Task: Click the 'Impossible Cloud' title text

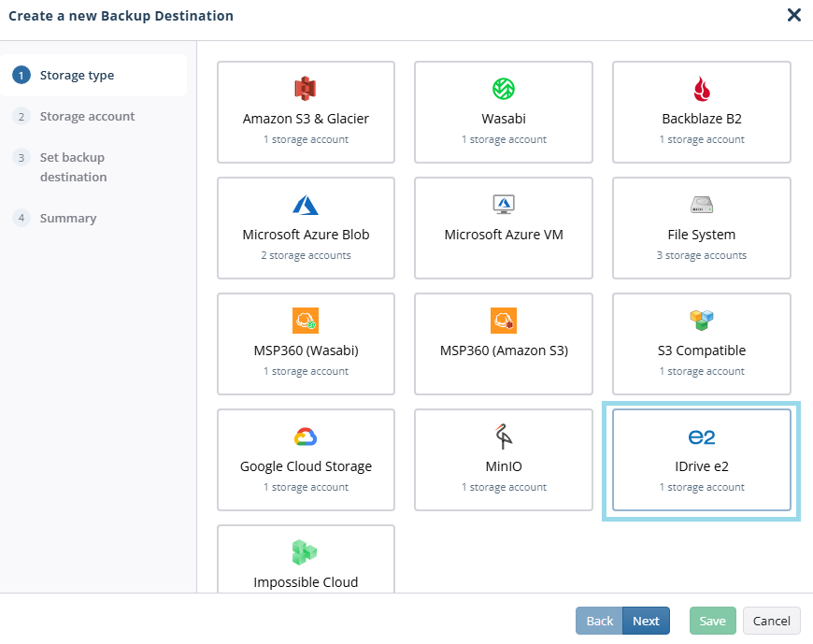Action: tap(306, 582)
